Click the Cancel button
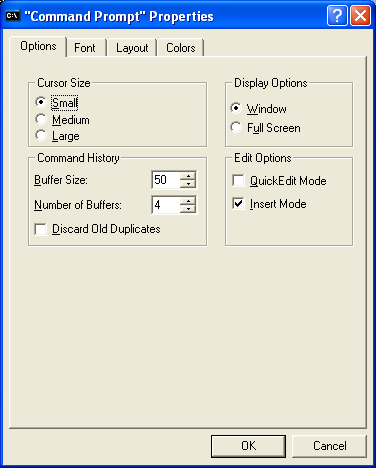The image size is (376, 468). coord(329,446)
